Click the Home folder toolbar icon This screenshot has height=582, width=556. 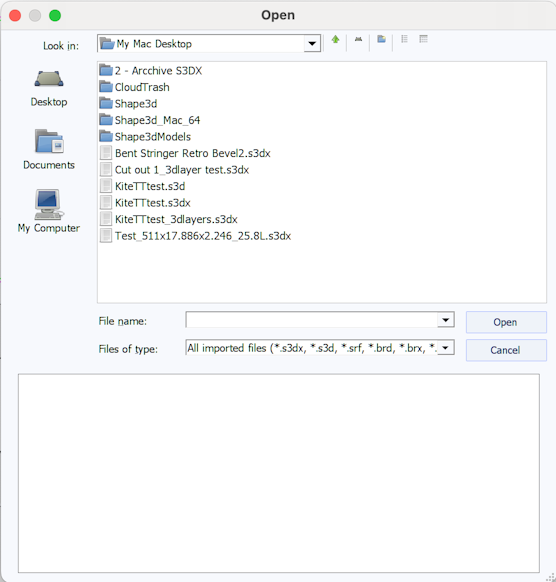(x=358, y=39)
